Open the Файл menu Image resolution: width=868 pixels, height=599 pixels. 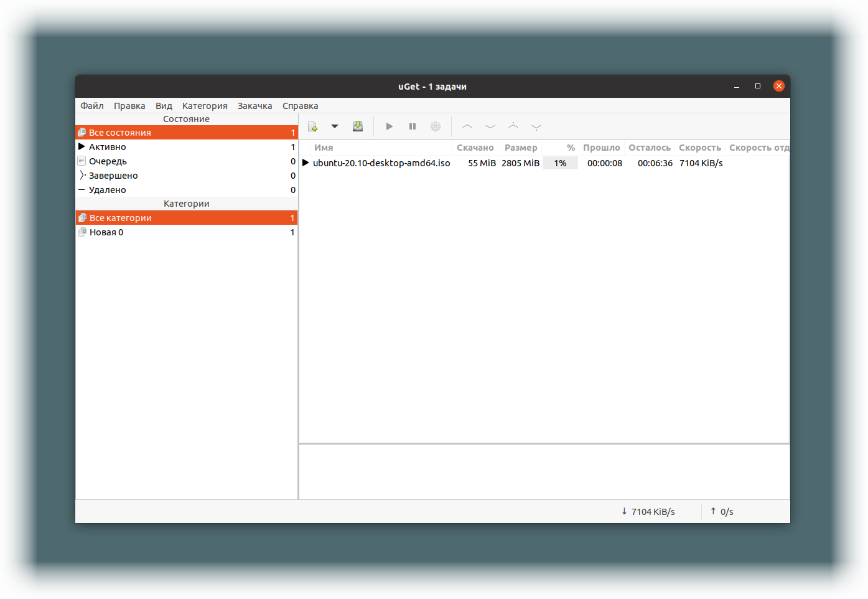tap(92, 106)
